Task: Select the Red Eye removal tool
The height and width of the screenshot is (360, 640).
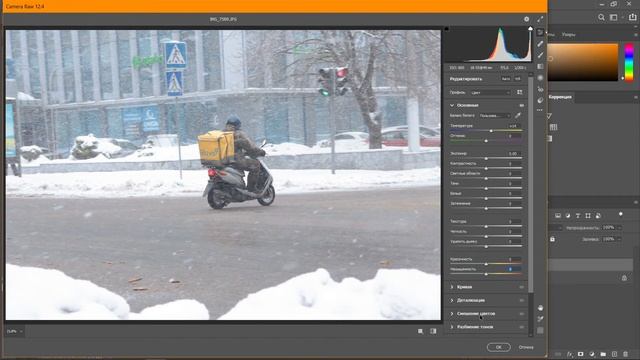Action: (x=540, y=89)
